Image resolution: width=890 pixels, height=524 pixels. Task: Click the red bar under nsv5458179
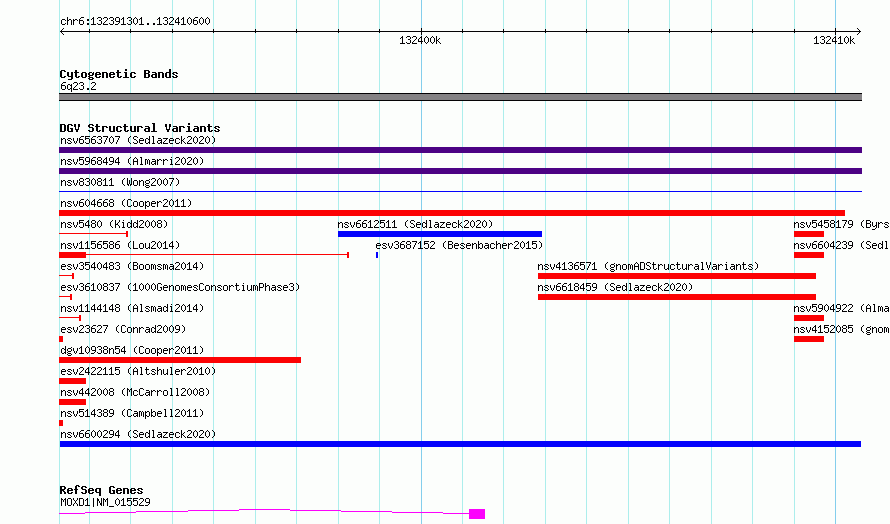pos(809,234)
